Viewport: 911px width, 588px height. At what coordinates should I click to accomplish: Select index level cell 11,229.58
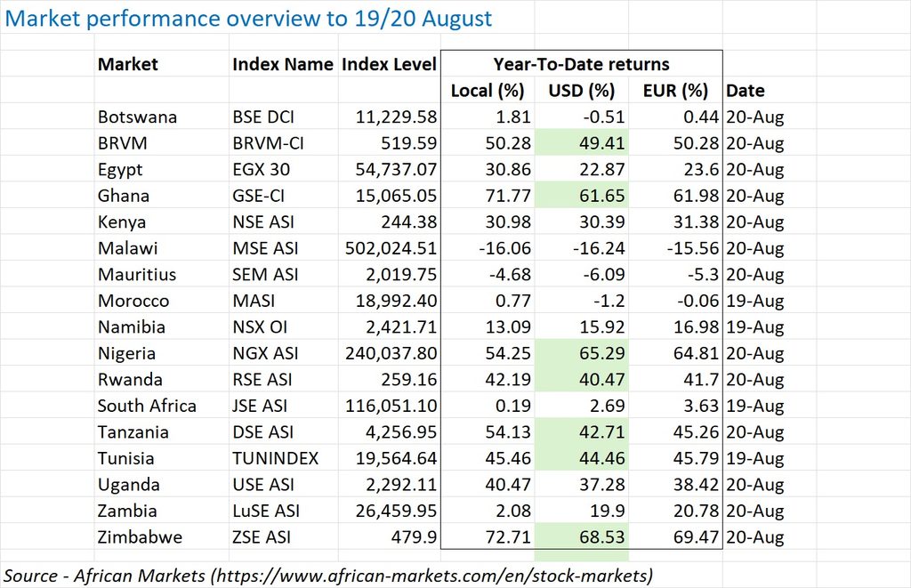[x=390, y=117]
